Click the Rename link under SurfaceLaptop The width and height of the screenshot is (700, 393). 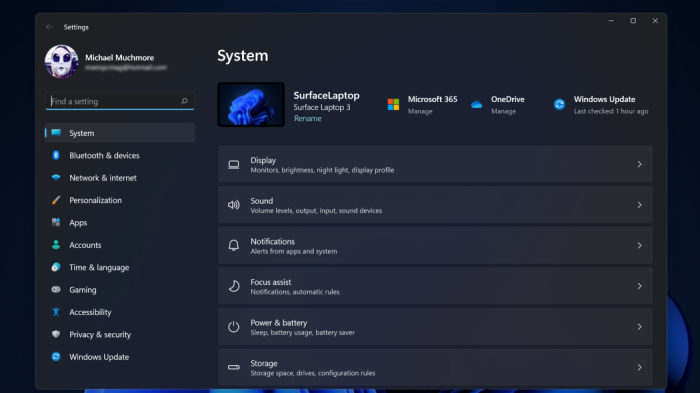(x=308, y=118)
